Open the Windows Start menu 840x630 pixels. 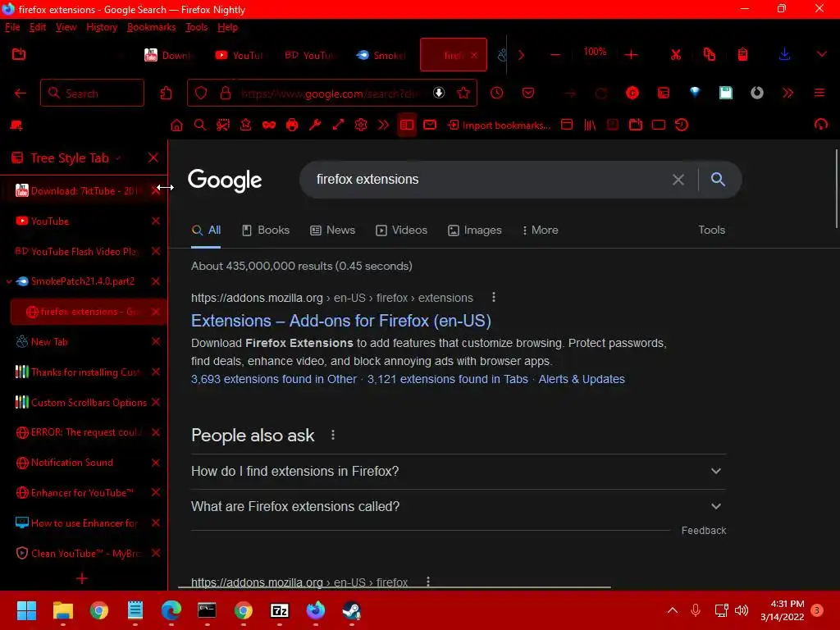[26, 610]
